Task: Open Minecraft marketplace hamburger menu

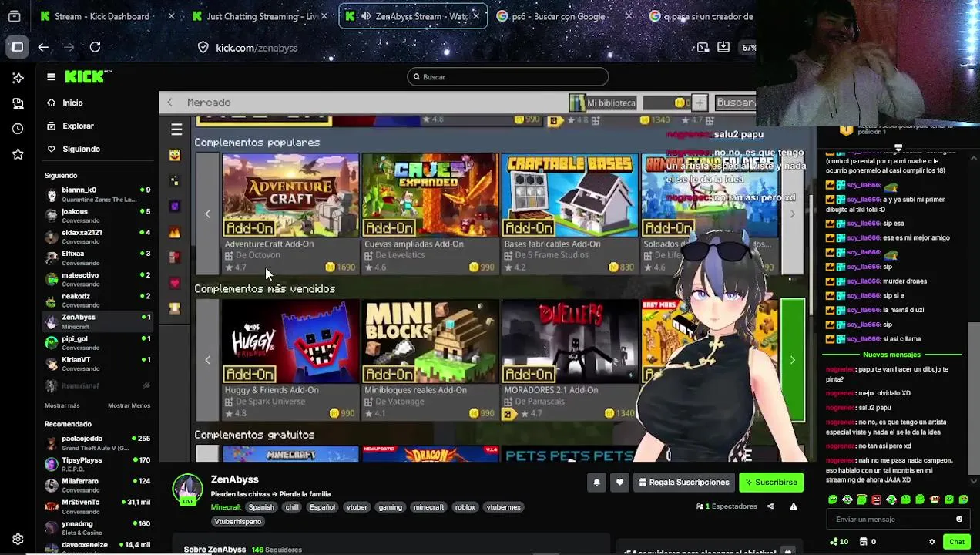Action: (x=176, y=129)
